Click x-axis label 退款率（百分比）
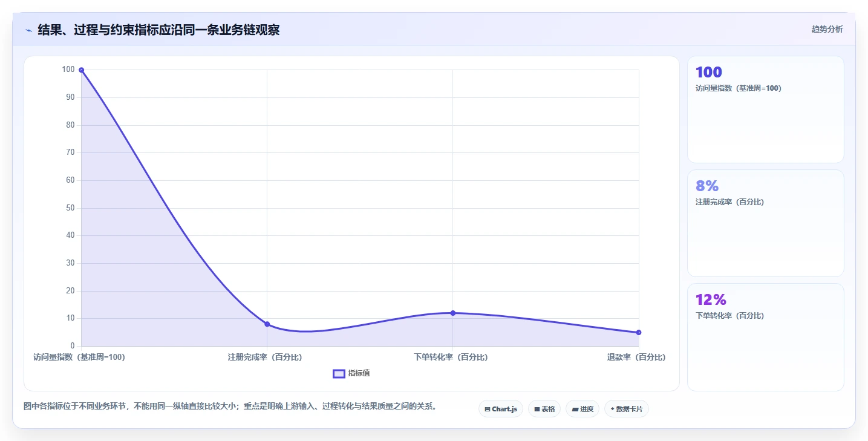This screenshot has height=441, width=868. pos(636,358)
